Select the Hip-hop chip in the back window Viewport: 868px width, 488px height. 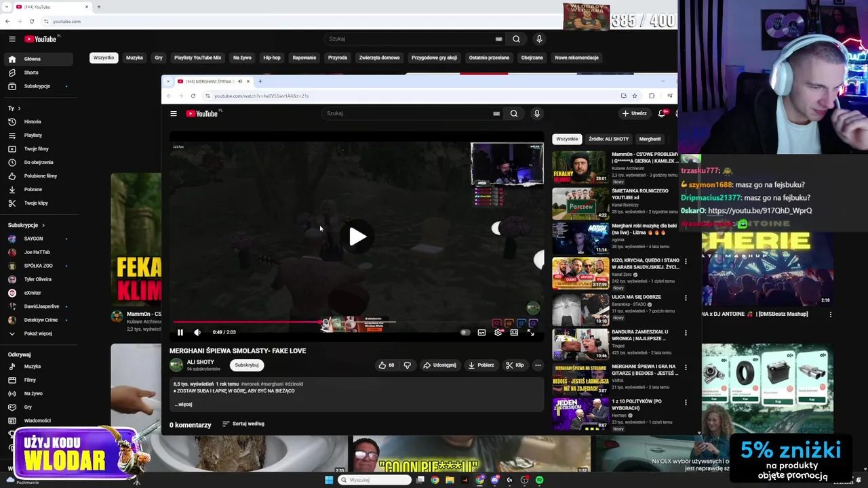pos(272,58)
